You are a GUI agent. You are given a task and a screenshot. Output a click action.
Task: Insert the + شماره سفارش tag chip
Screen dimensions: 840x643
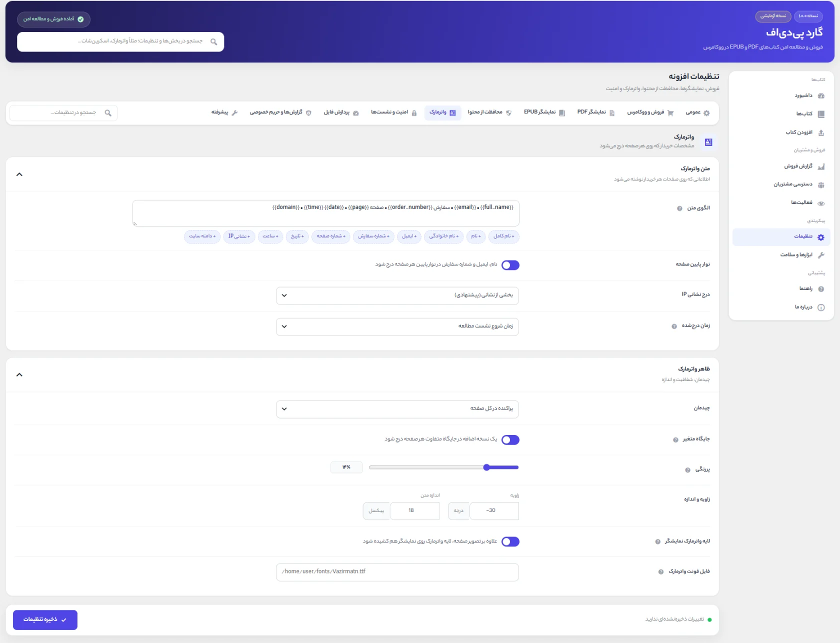pos(373,236)
